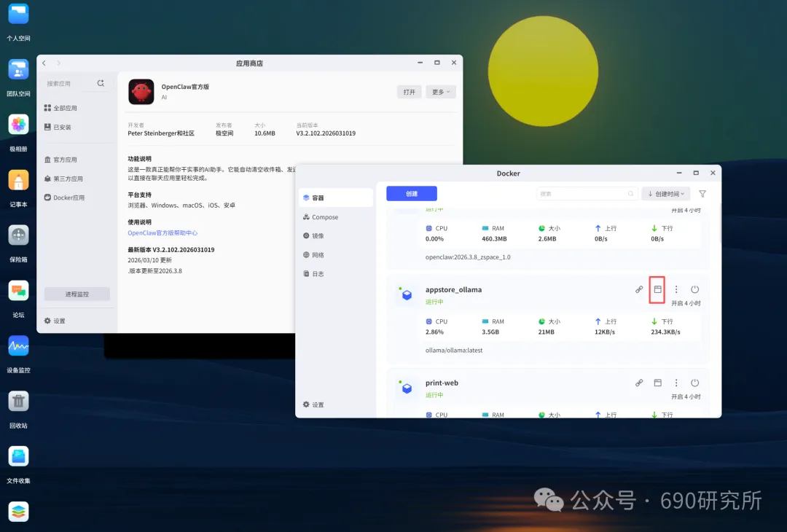Select 已安装 in app store sidebar
This screenshot has width=787, height=532.
[x=58, y=127]
